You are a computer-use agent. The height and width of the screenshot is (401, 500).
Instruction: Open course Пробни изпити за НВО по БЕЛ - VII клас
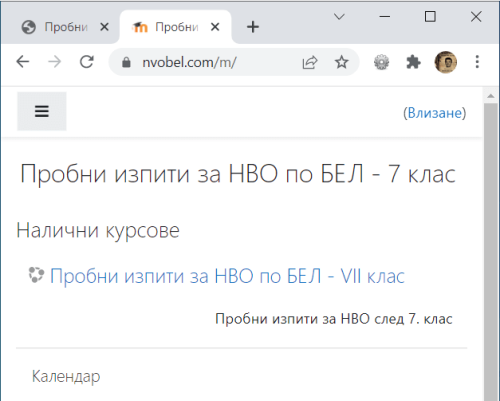click(x=227, y=276)
